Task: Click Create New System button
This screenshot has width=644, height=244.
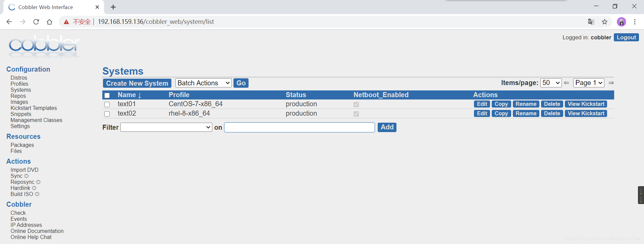Action: click(x=137, y=83)
